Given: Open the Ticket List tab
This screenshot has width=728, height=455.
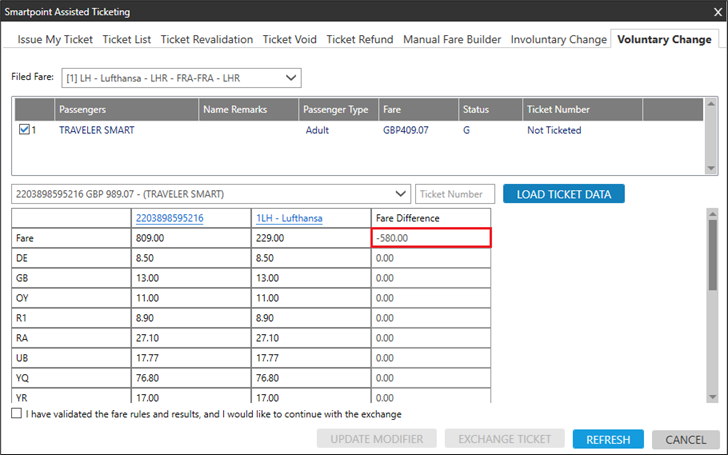Looking at the screenshot, I should point(127,40).
